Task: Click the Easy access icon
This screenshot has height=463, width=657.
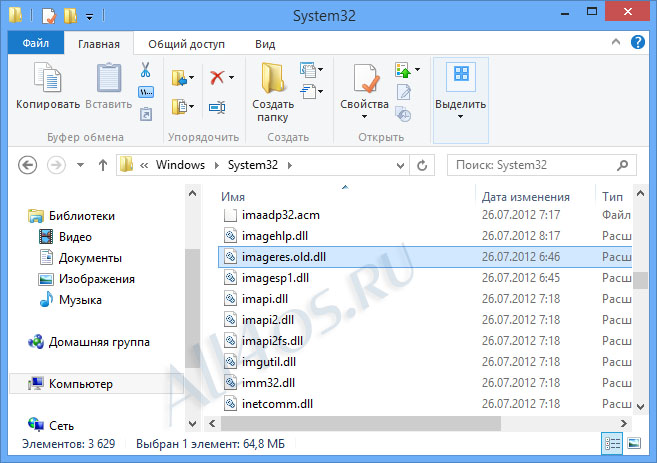Action: [x=308, y=91]
